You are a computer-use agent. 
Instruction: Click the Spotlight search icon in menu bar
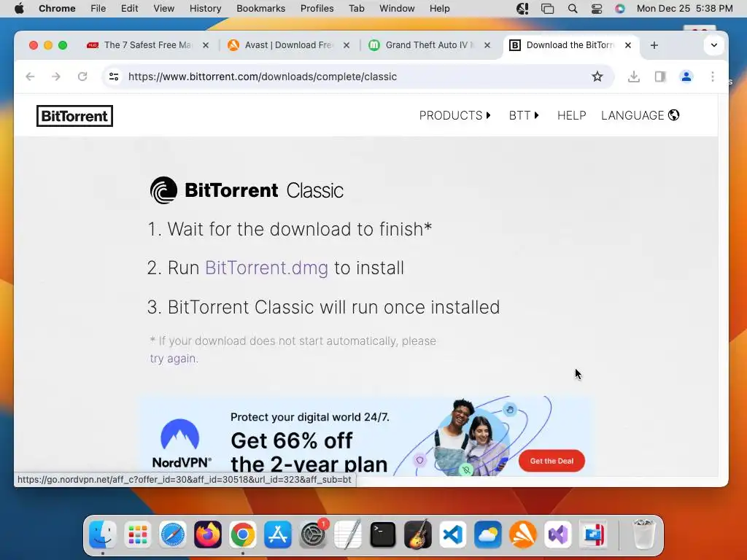click(x=573, y=9)
